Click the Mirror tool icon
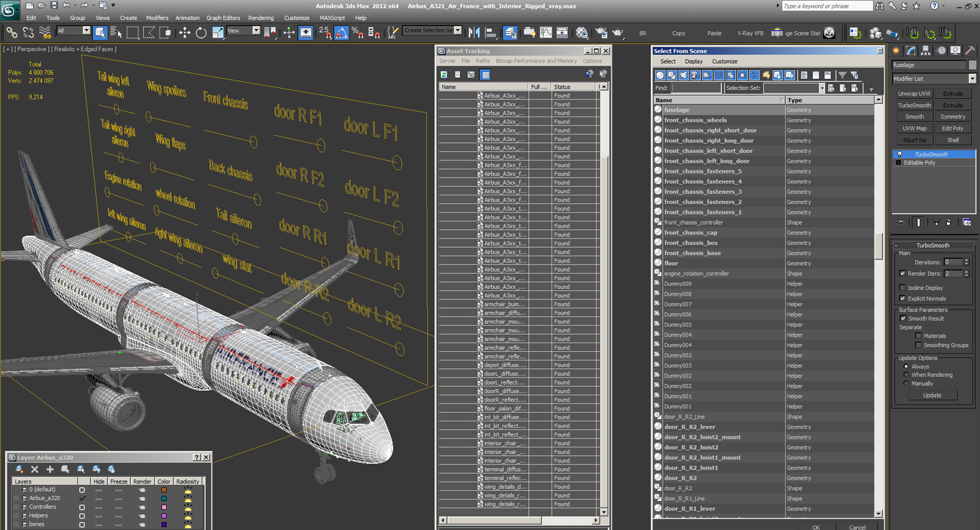Screen dimensions: 980x530 click(x=474, y=32)
